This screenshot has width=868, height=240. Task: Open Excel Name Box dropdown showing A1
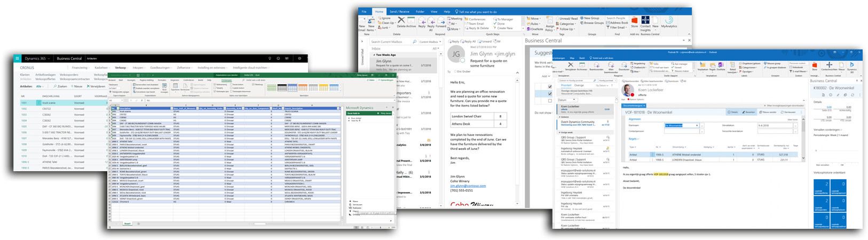coord(122,100)
